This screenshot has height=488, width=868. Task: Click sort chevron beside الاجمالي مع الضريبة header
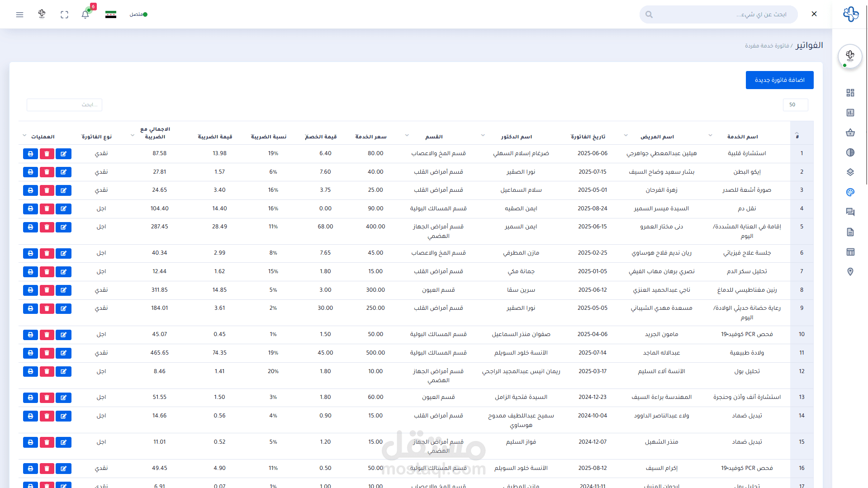pyautogui.click(x=132, y=135)
